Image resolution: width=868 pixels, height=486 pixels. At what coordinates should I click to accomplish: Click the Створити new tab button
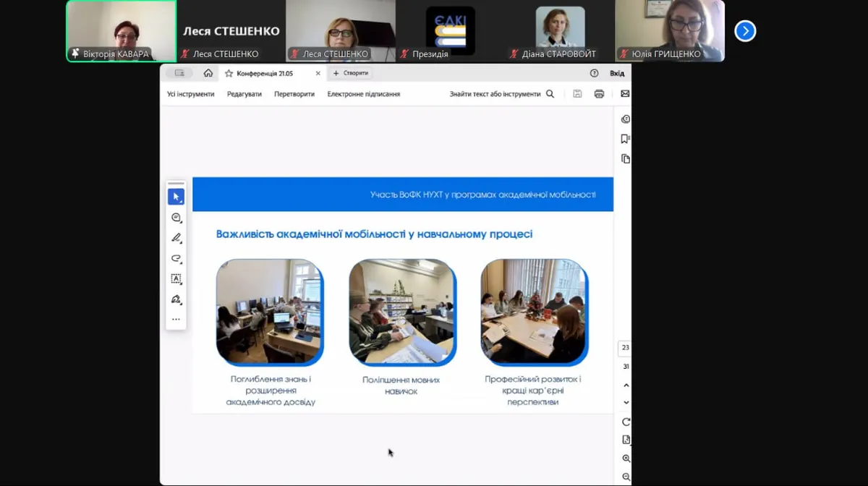[x=351, y=73]
